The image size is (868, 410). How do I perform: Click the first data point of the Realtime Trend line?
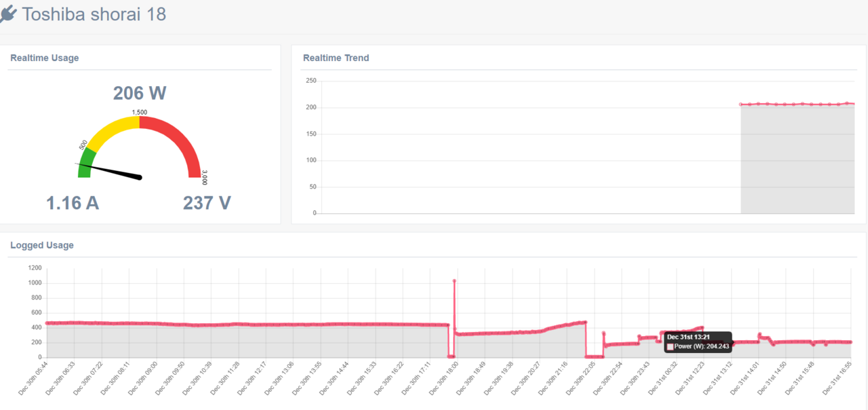[x=741, y=105]
